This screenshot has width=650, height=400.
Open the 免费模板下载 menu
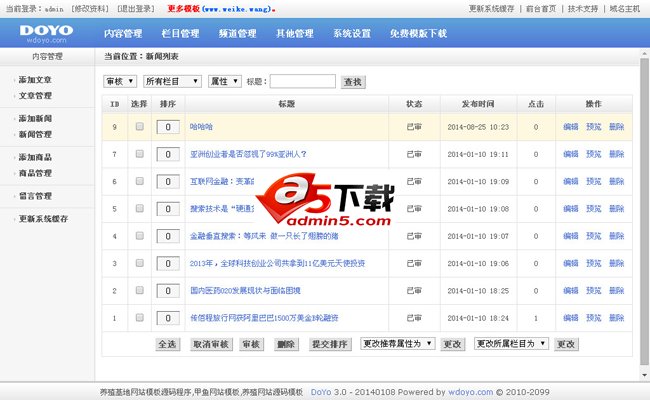(x=418, y=34)
